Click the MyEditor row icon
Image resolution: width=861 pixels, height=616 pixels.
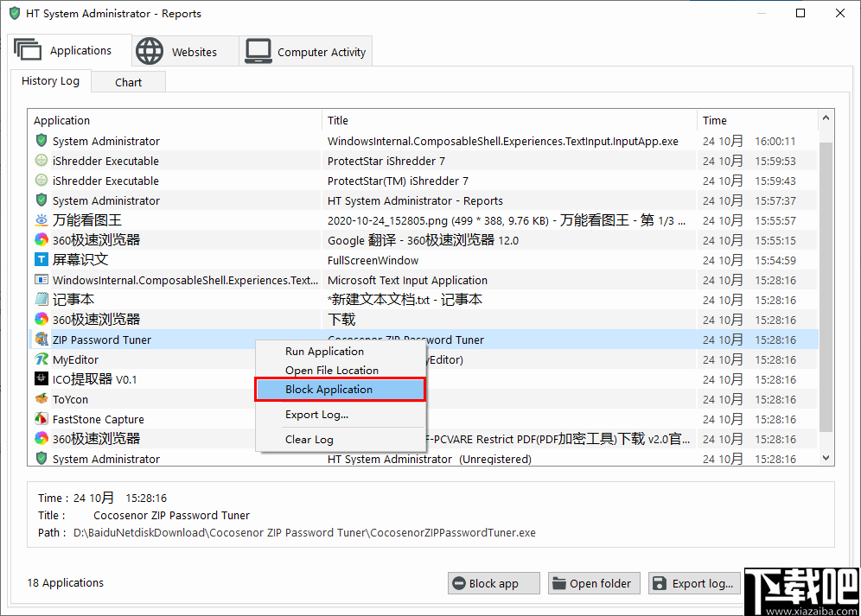(x=41, y=359)
